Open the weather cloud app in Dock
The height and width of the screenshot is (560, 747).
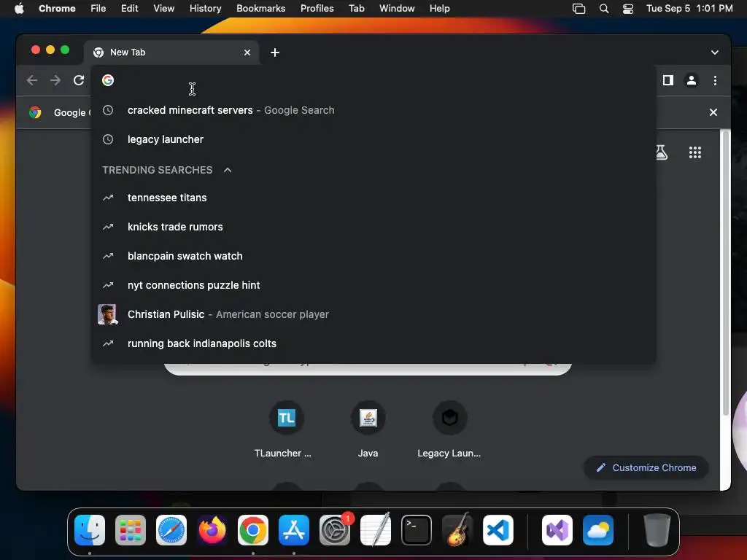click(x=598, y=530)
